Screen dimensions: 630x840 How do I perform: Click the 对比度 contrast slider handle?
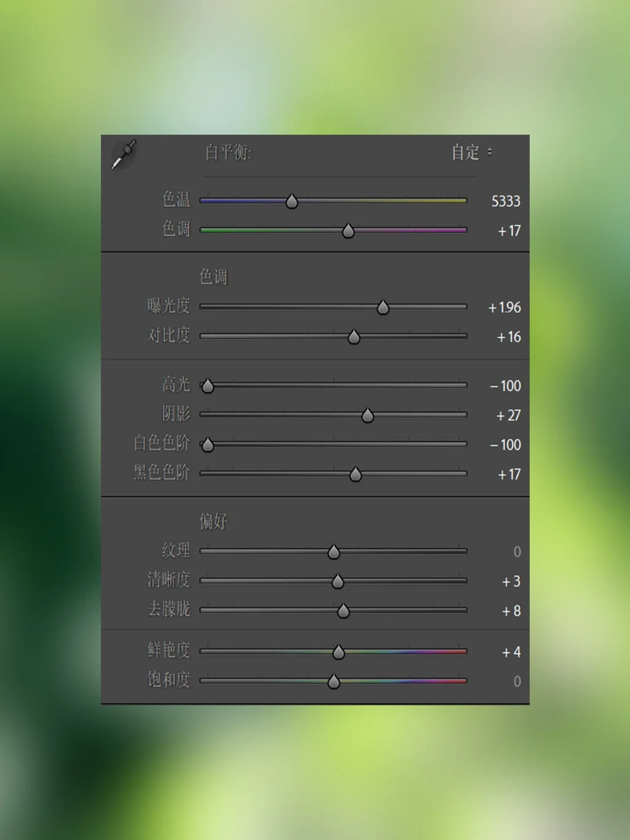pyautogui.click(x=354, y=337)
